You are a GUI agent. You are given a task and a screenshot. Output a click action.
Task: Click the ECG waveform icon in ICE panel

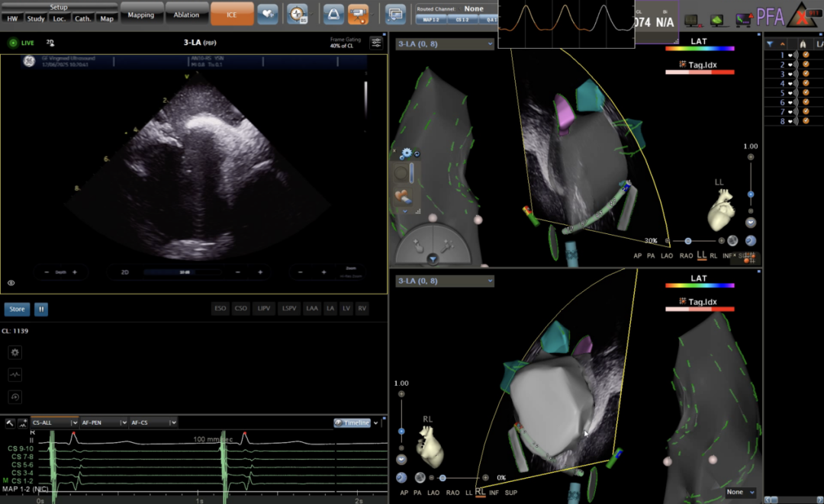pos(14,374)
